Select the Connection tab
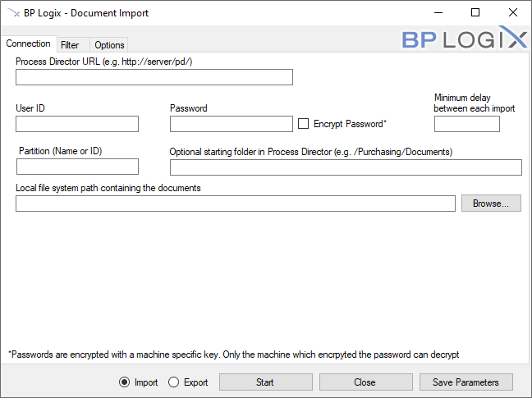532x398 pixels. pyautogui.click(x=28, y=44)
